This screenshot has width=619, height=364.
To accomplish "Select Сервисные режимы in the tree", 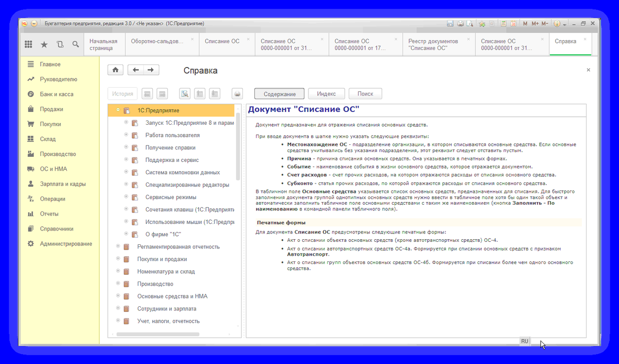I will click(x=171, y=197).
